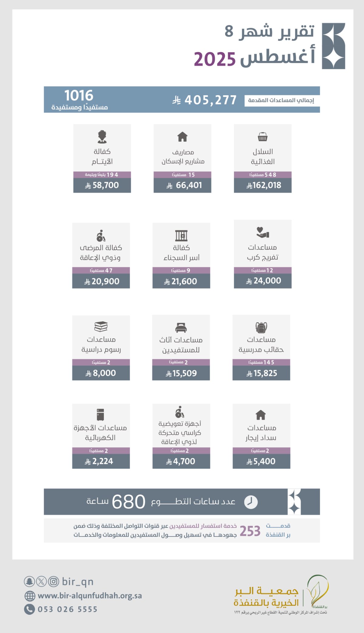
Task: Open the www.bir-alqunfudhah.org.sa website link
Action: coord(90,596)
